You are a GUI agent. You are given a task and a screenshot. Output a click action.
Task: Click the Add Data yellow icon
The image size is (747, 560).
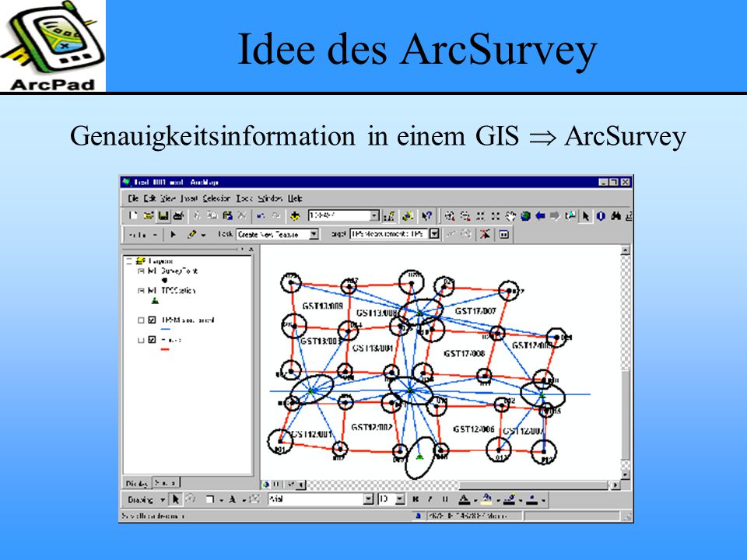pyautogui.click(x=295, y=215)
